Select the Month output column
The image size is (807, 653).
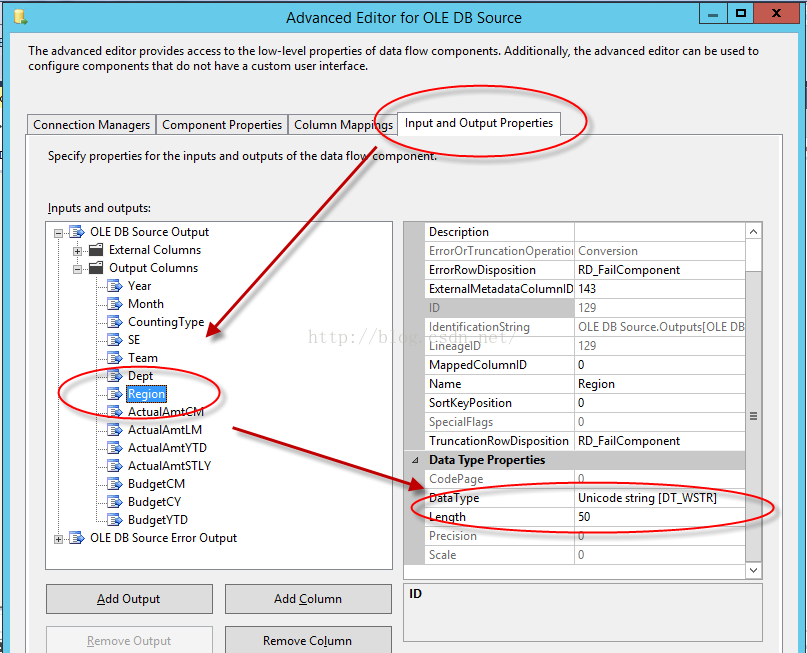(x=146, y=304)
